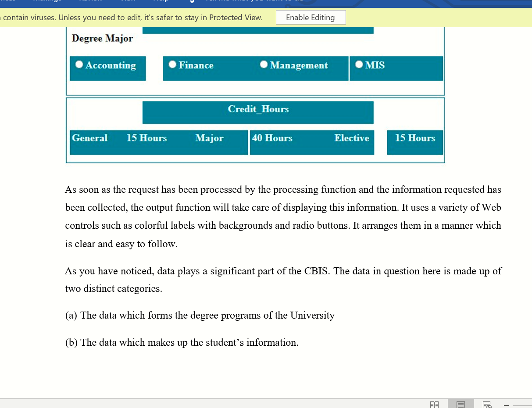Click the Major credit label
532x408 pixels.
point(209,138)
